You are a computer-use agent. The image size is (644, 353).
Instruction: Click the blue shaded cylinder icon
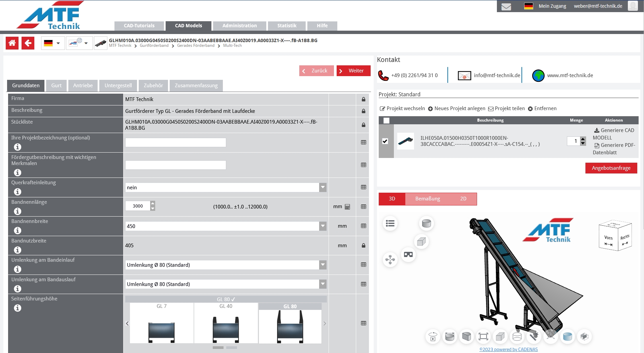coord(568,336)
